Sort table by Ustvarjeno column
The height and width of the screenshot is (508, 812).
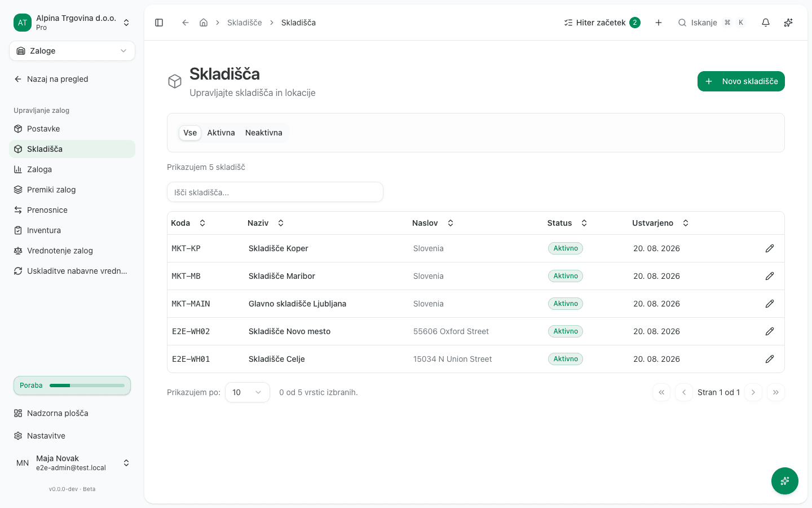pyautogui.click(x=661, y=223)
